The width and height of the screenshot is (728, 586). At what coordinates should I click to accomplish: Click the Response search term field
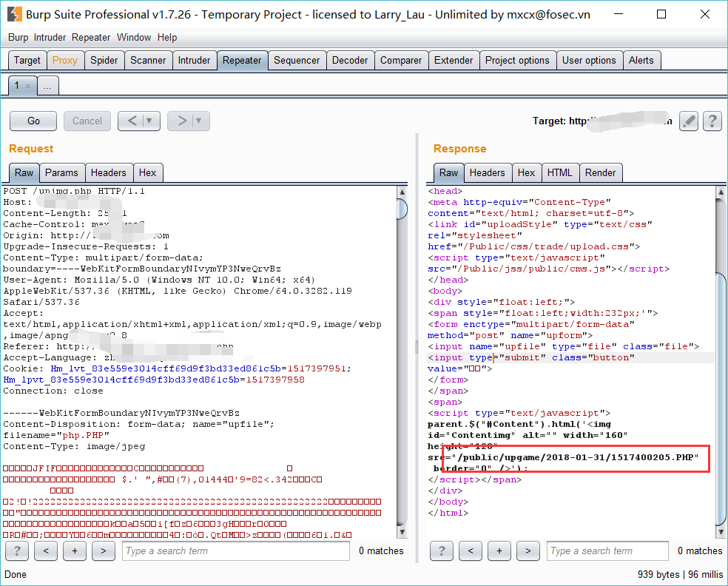(x=607, y=550)
